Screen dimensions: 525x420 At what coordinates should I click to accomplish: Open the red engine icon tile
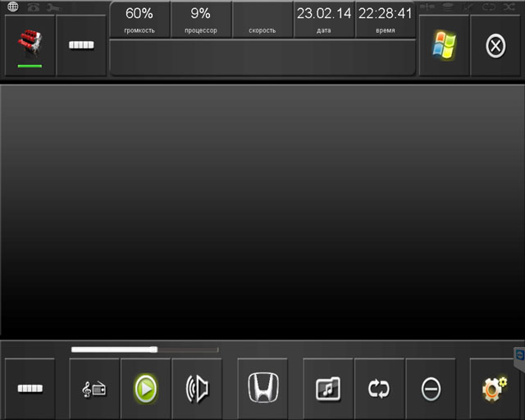click(30, 46)
